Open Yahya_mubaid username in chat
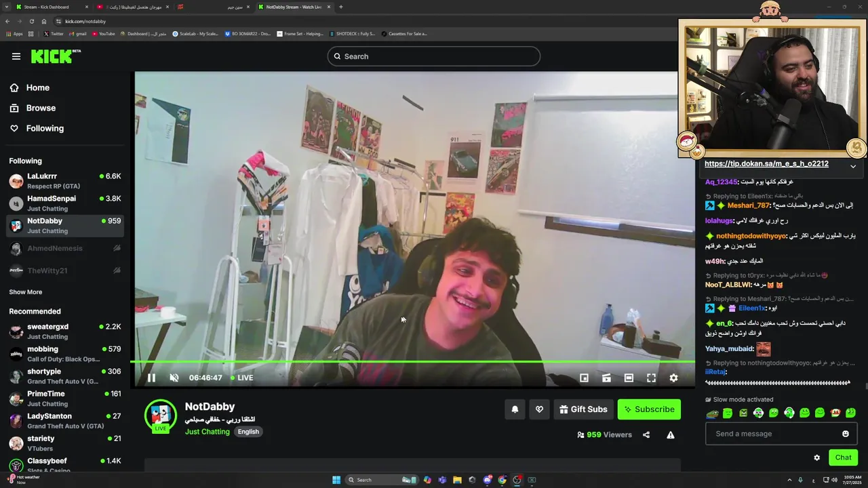 tap(729, 349)
